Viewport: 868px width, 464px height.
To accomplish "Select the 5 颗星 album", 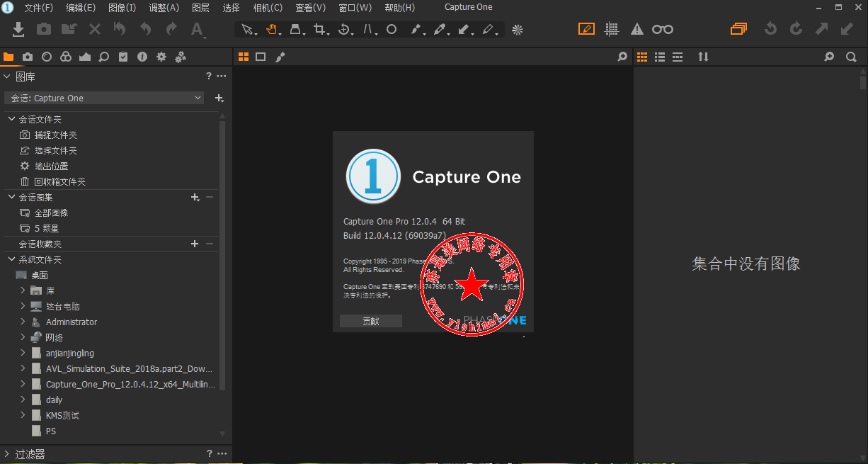I will (47, 228).
